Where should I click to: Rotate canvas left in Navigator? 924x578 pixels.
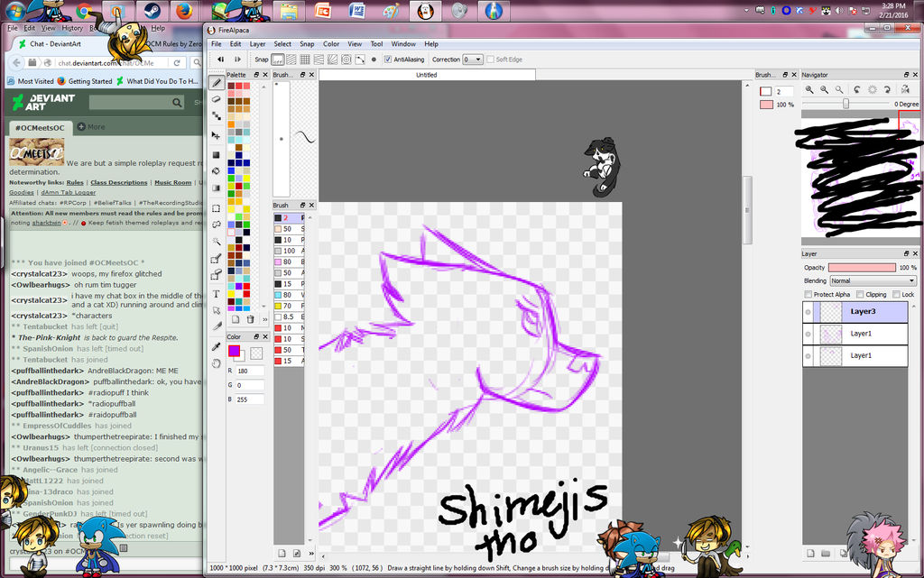(857, 89)
